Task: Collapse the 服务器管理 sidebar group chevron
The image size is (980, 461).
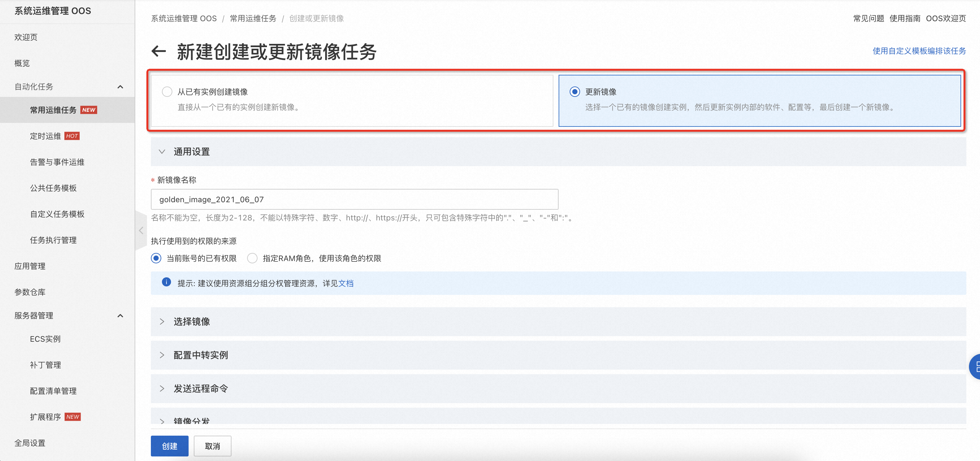Action: click(120, 315)
